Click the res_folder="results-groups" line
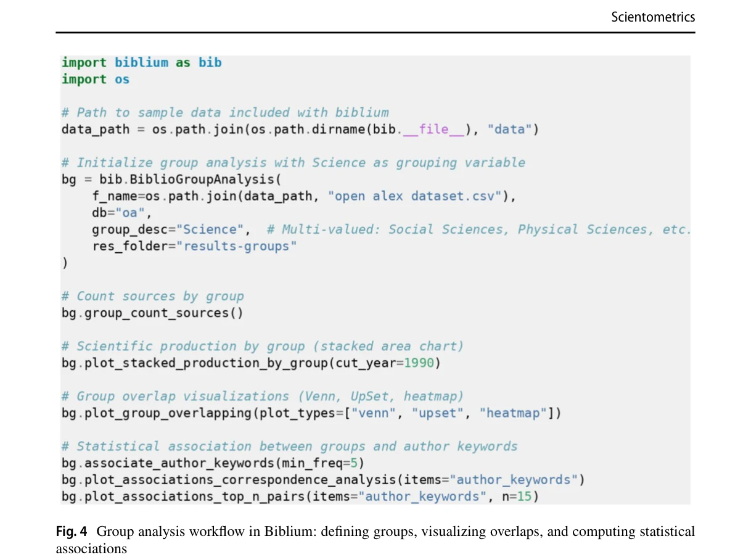The width and height of the screenshot is (751, 560). click(194, 246)
